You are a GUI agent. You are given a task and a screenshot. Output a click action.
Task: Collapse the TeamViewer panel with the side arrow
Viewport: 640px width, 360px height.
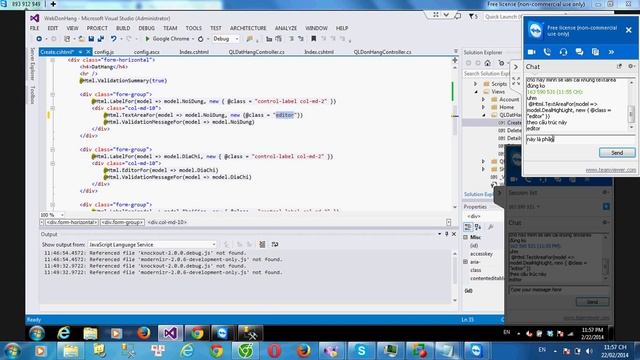coord(516,67)
